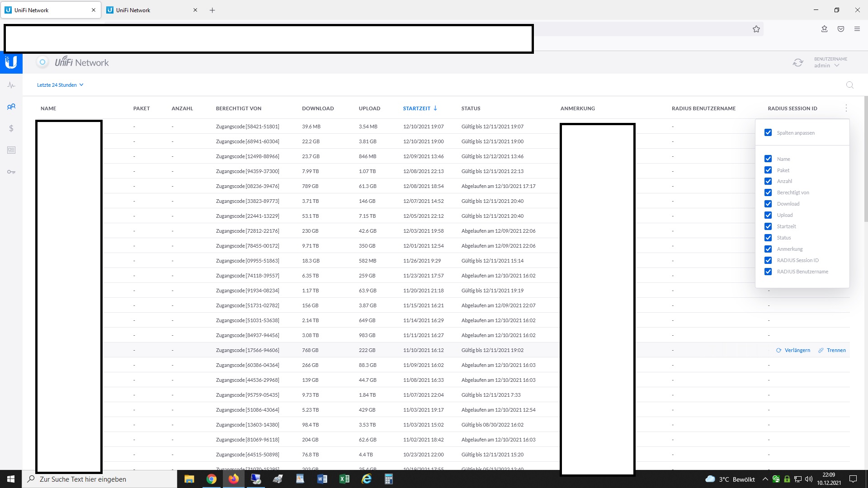Uncheck the Berechtigt von column checkbox
This screenshot has width=868, height=488.
tap(768, 192)
